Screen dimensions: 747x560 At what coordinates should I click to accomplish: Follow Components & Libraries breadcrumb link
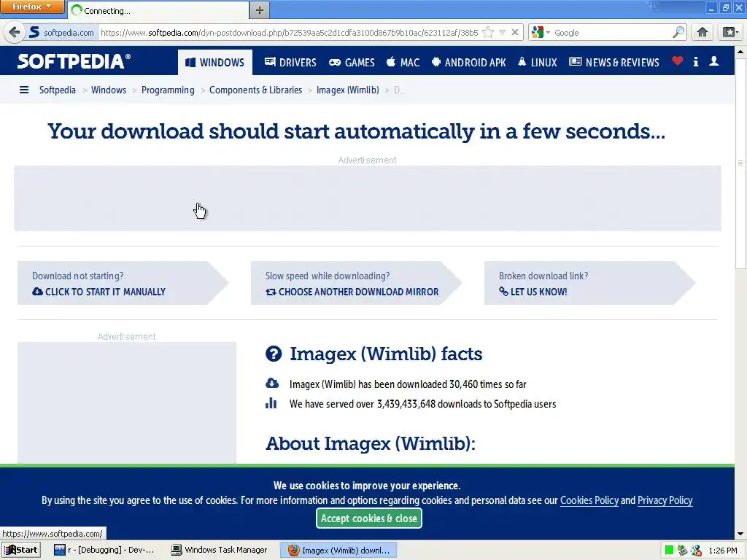click(x=255, y=90)
